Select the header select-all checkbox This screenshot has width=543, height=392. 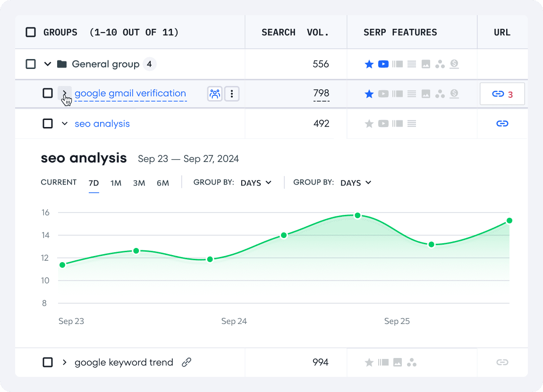coord(31,32)
